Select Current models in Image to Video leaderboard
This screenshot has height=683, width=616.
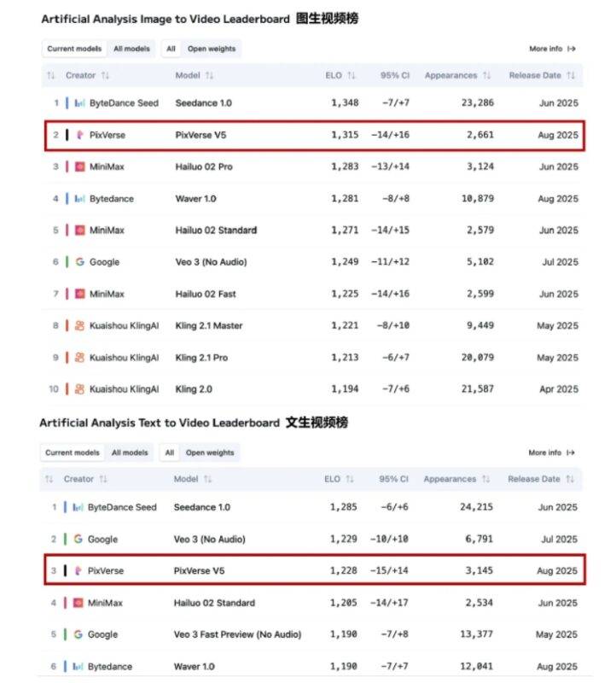74,49
